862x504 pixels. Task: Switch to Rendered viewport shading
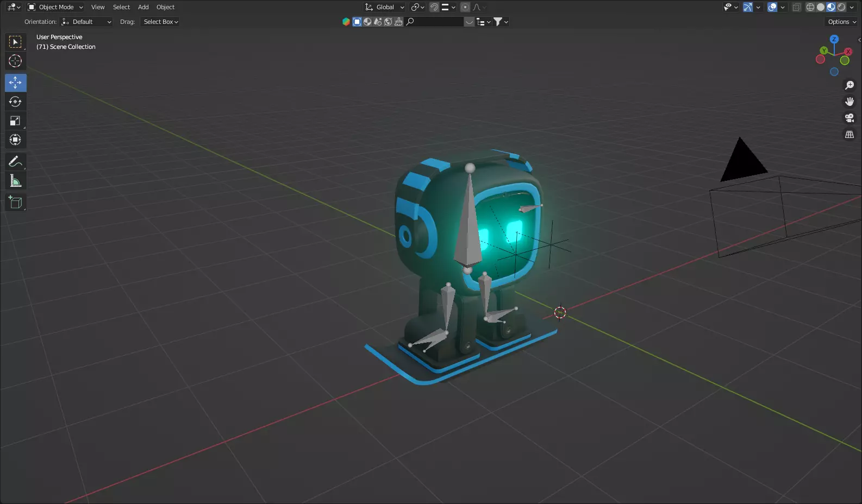coord(841,7)
